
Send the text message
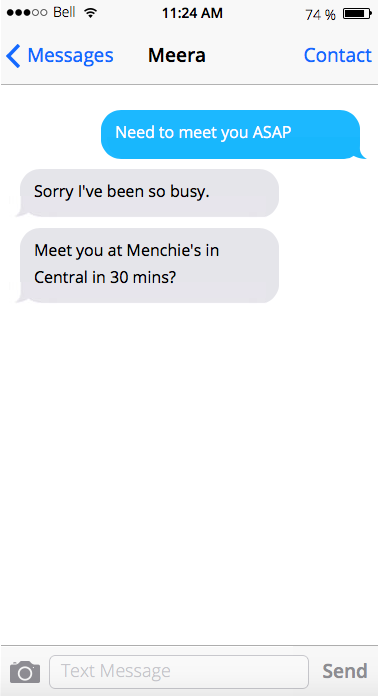345,671
